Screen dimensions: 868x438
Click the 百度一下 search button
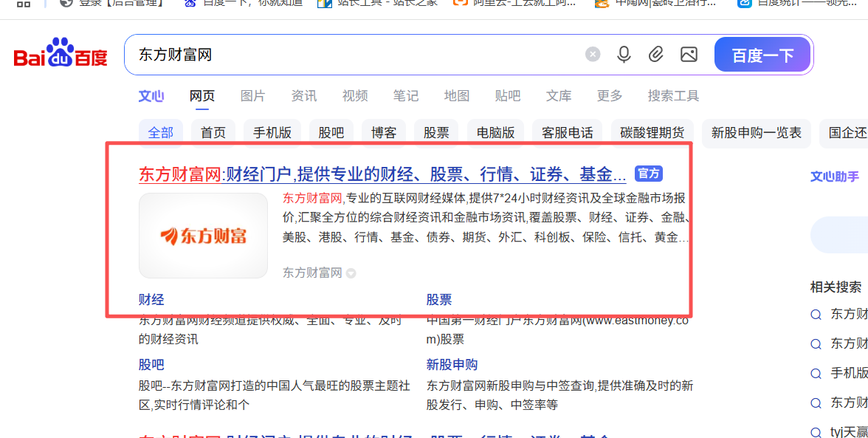pos(762,54)
